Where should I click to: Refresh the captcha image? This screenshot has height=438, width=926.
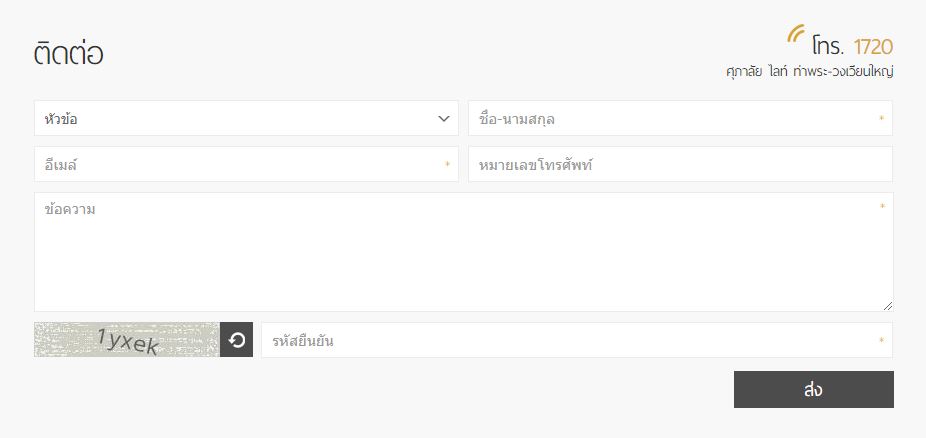pos(237,340)
